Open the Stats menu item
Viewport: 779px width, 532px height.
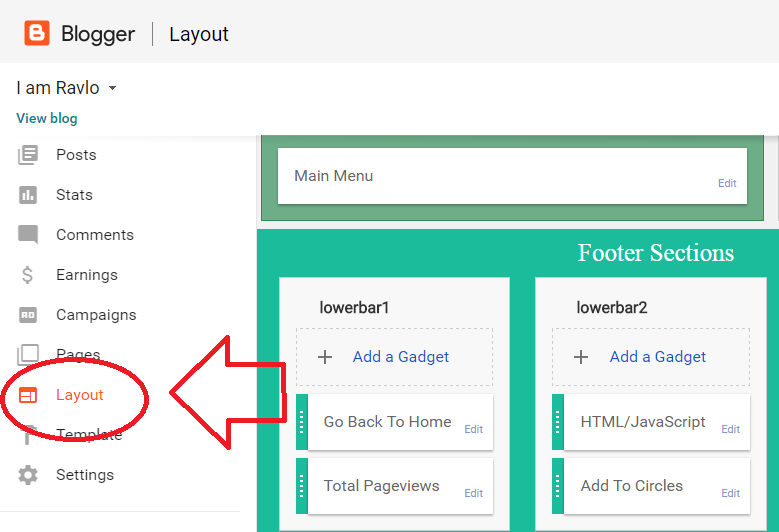[x=74, y=195]
